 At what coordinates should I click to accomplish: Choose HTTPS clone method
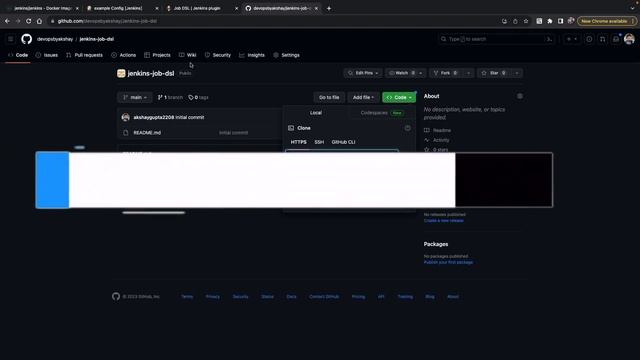point(298,142)
